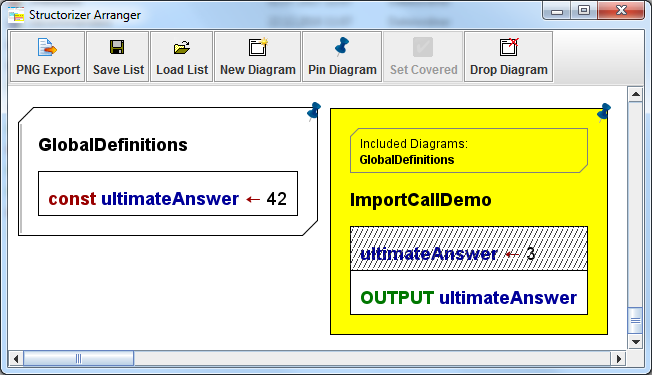Click the Structorizer Arranger title bar icon
652x375 pixels.
(x=16, y=15)
